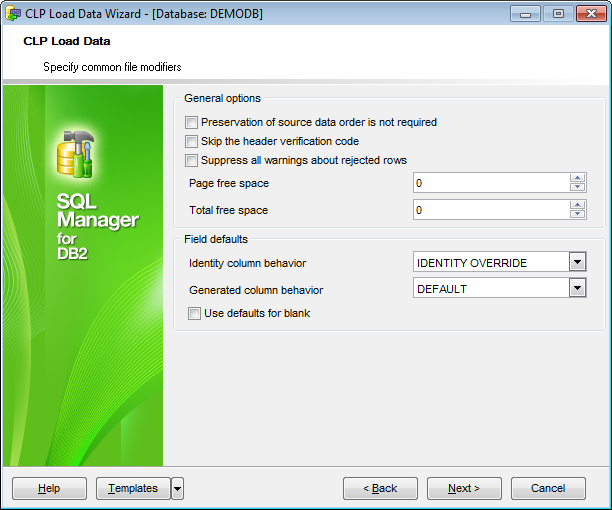
Task: Go back with the '< Back' button
Action: pyautogui.click(x=380, y=489)
